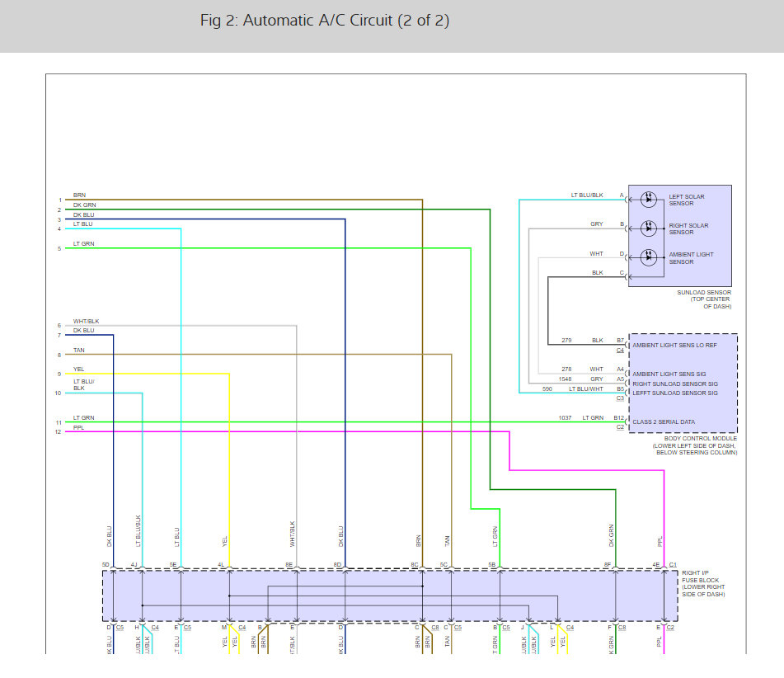Screen dimensions: 784x678
Task: Click the left solar sensor photodiode symbol
Action: (x=649, y=199)
